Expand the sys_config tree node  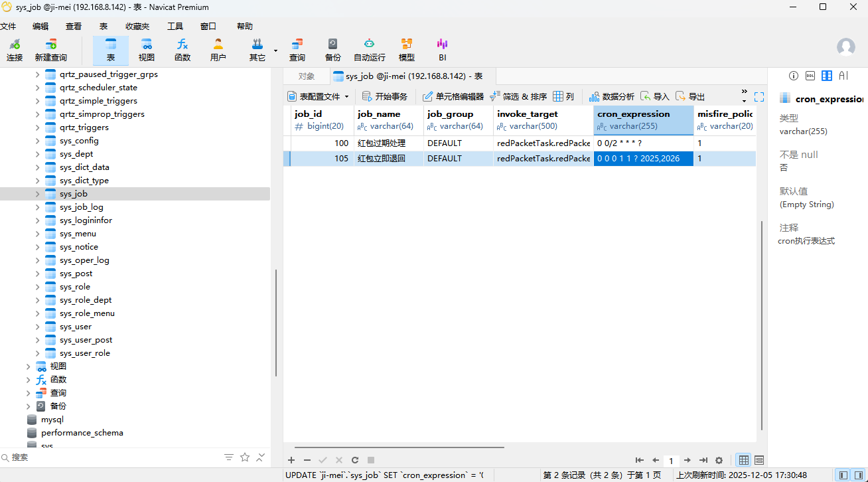tap(37, 141)
